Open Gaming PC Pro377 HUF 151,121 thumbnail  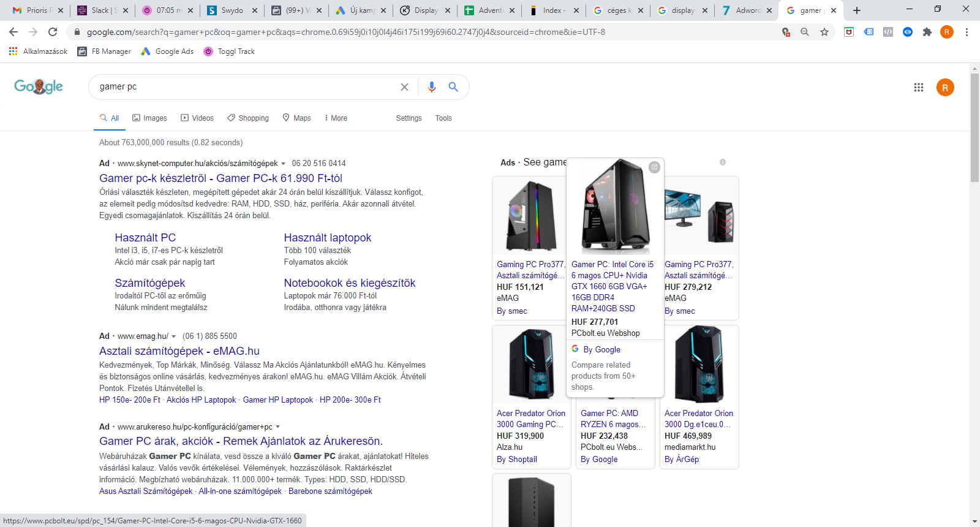pos(530,216)
